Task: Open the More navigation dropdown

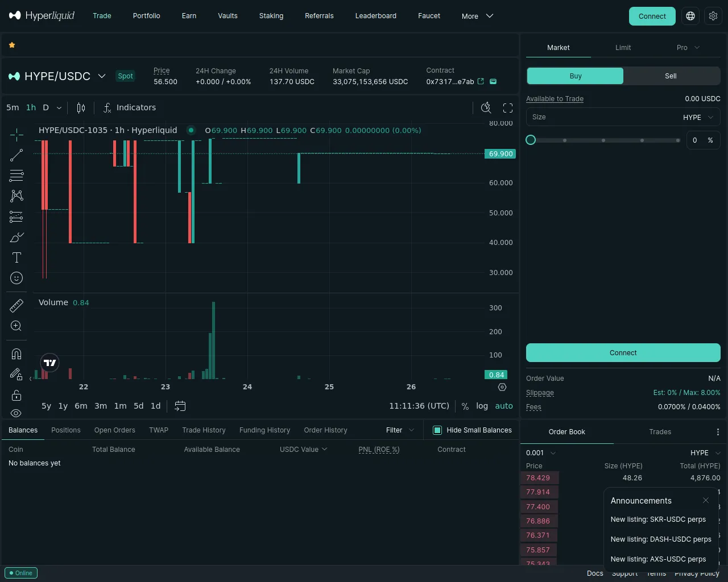Action: 477,16
